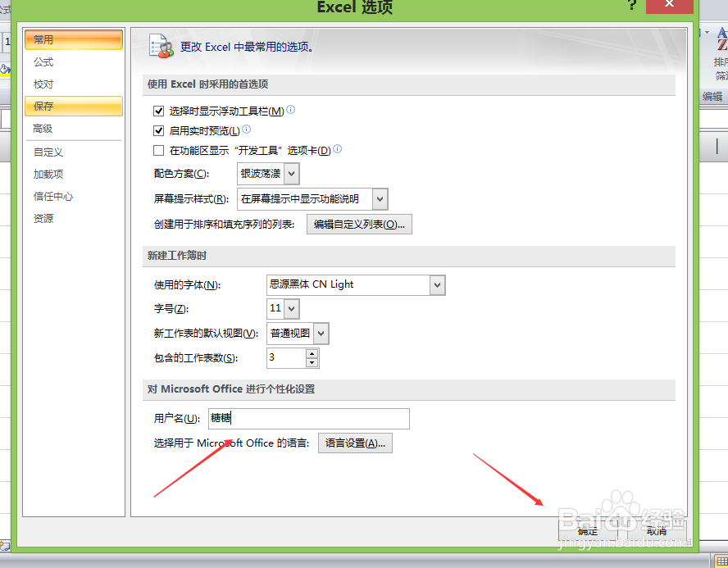Click info icon next to 开发工具 option
The width and height of the screenshot is (728, 568).
[x=338, y=148]
